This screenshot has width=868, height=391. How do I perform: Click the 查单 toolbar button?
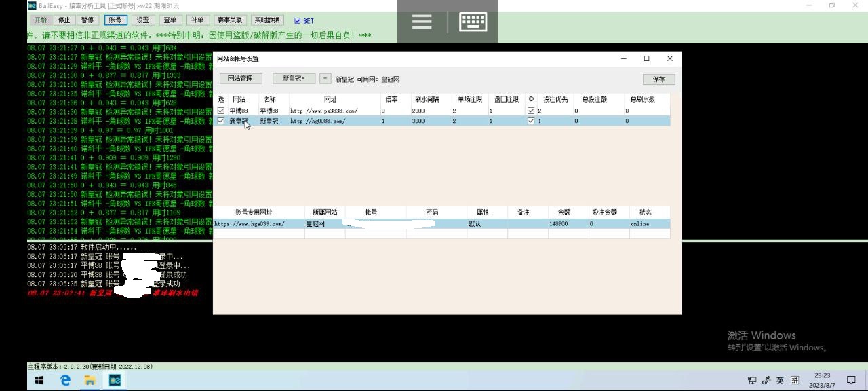pos(170,20)
